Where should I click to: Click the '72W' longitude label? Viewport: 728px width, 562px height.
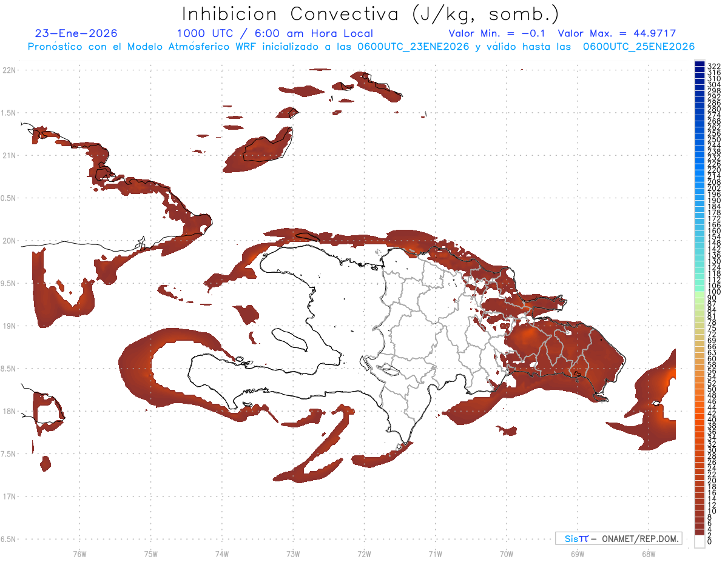(364, 554)
